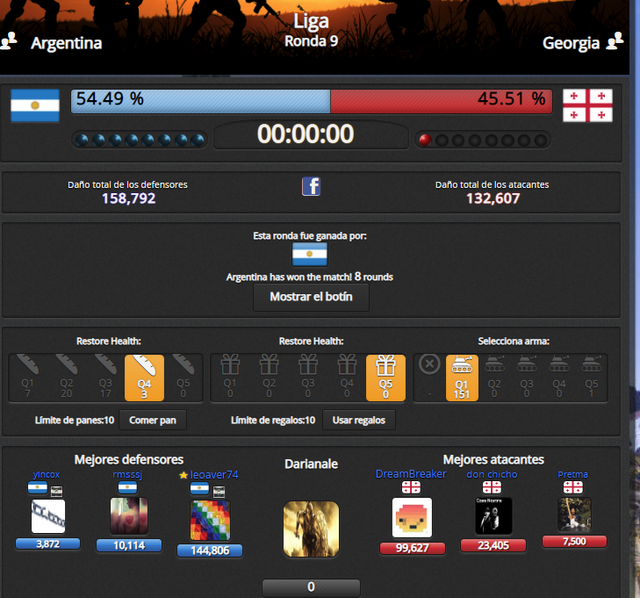Select highlighted Q5 gift item
Screen dimensions: 640x598
click(x=386, y=378)
